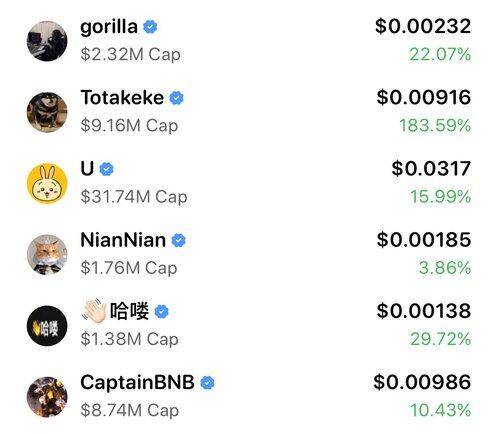Tap the 183.59% change value
This screenshot has height=434, width=500.
pos(435,125)
